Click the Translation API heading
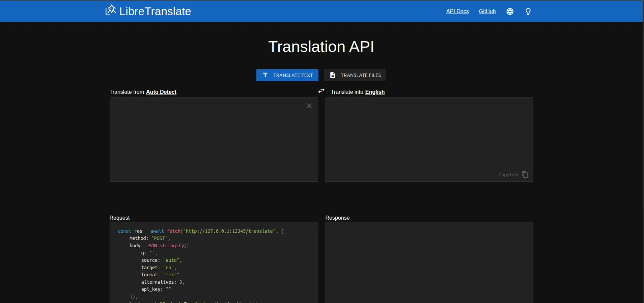This screenshot has width=644, height=303. (321, 47)
